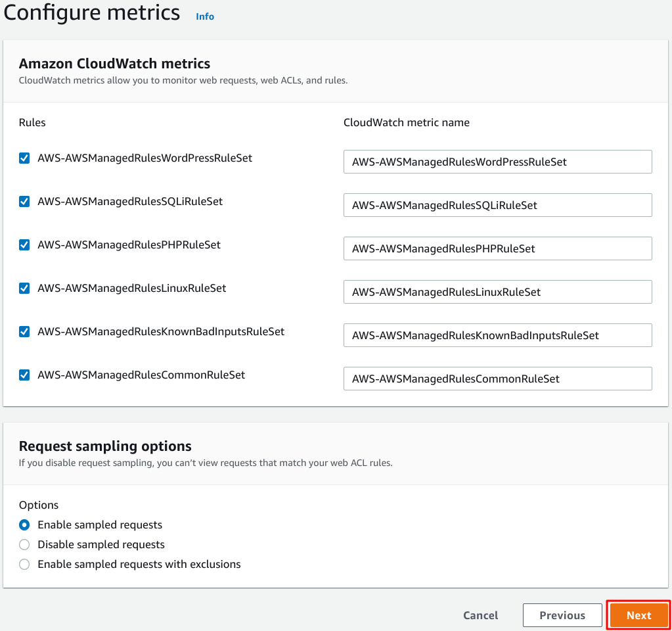The image size is (672, 631).
Task: Uncheck the AWS-AWSManagedRulesWordPressRuleSet checkbox
Action: click(24, 158)
